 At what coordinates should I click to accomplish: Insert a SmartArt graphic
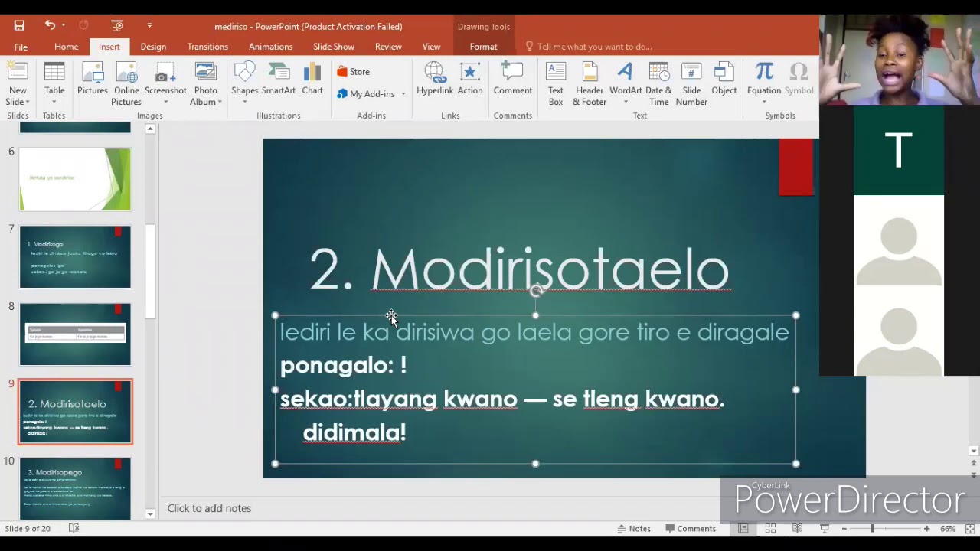click(x=279, y=80)
